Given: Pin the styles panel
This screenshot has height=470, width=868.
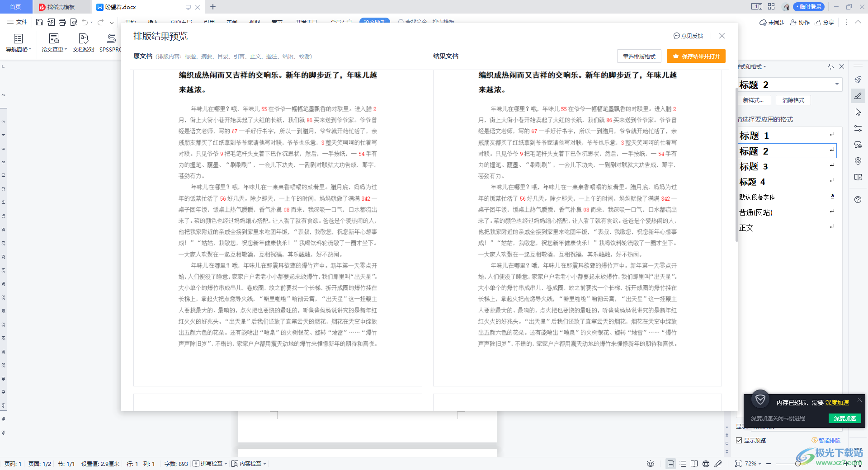Looking at the screenshot, I should (x=830, y=66).
